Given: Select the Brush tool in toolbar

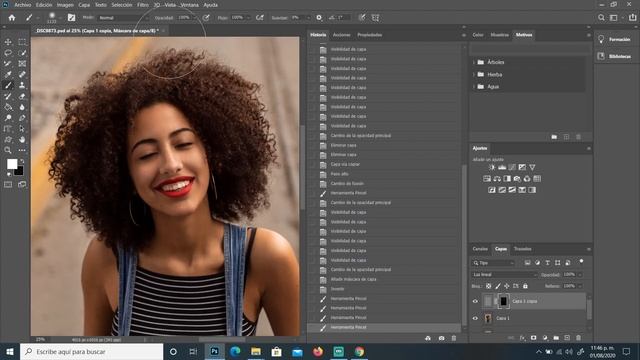Looking at the screenshot, I should pos(8,85).
